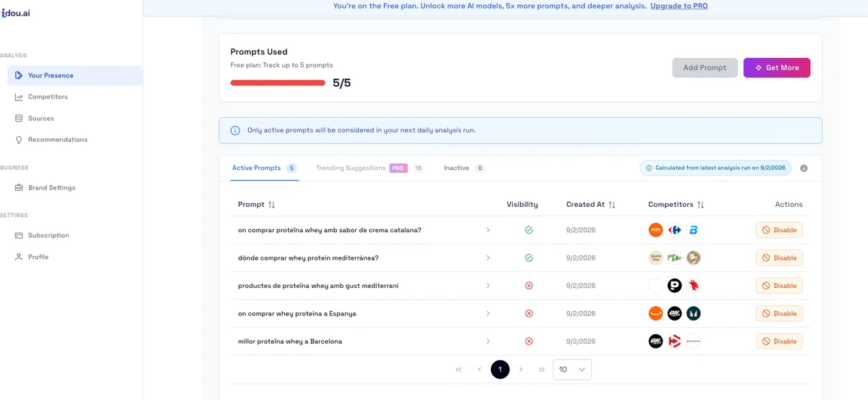
Task: Go to page 1 in pagination
Action: (x=500, y=370)
